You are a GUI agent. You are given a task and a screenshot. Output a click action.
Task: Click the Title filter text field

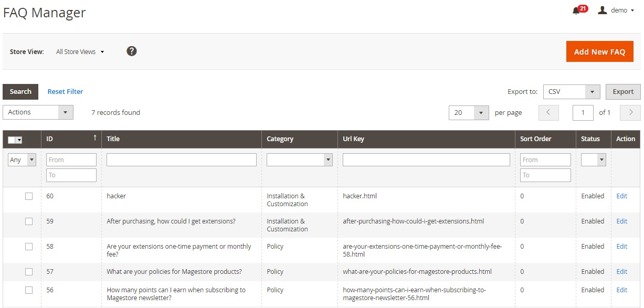tap(181, 160)
